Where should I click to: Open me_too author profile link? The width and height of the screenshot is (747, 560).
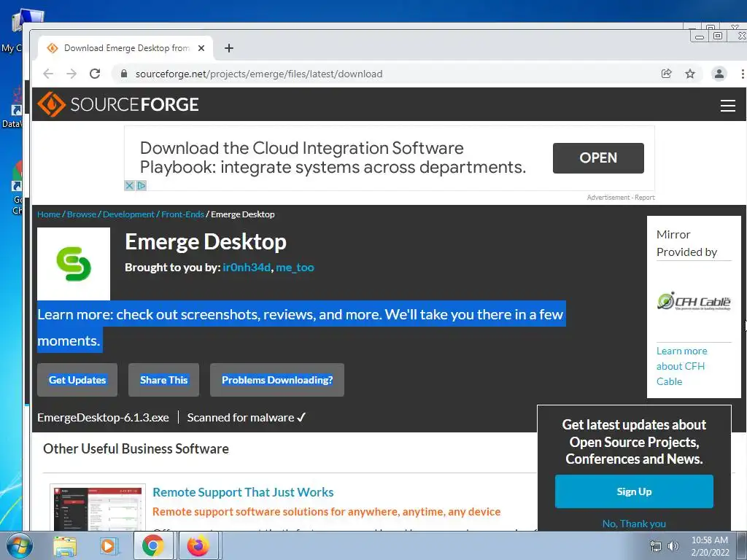pos(295,267)
